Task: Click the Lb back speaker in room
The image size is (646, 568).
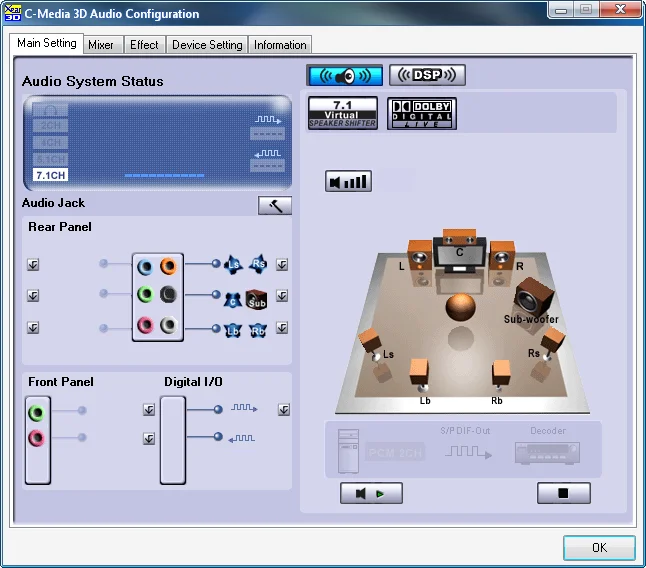Action: point(420,374)
